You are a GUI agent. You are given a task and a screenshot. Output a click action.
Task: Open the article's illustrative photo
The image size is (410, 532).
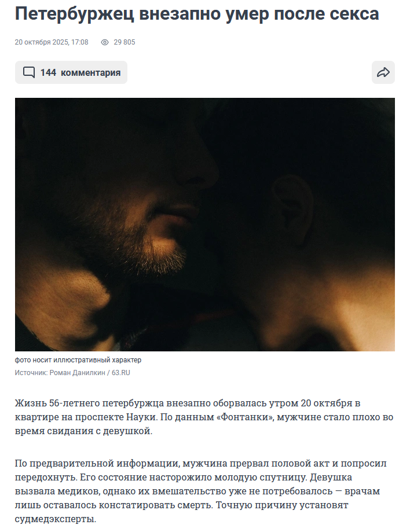pos(205,225)
